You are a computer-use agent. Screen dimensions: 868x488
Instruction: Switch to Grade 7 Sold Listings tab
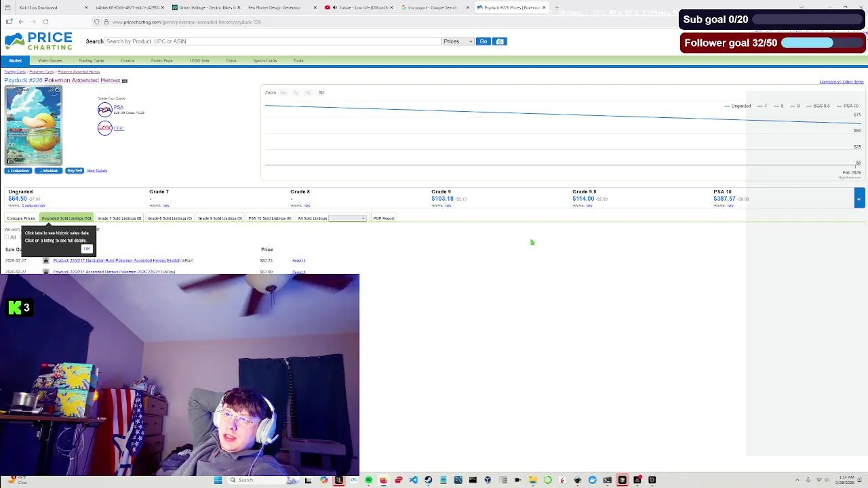click(119, 218)
